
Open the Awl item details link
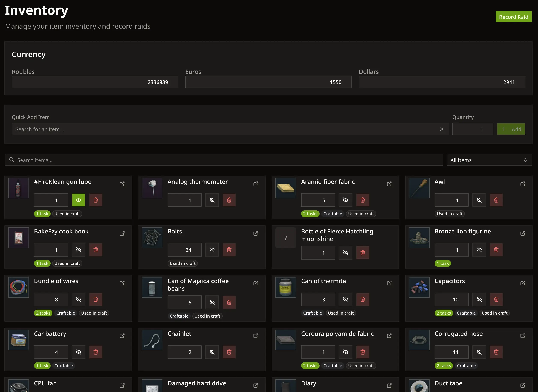[x=523, y=184]
